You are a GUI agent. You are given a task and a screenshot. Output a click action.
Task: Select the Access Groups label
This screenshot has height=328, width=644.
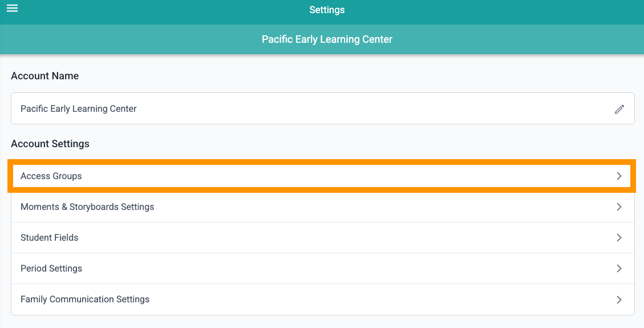click(x=51, y=176)
